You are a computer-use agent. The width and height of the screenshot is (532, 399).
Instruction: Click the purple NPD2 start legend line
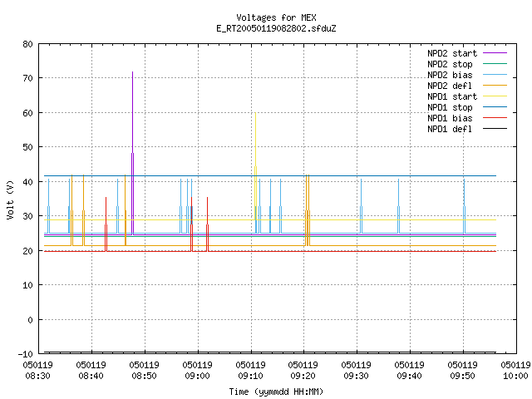(495, 53)
